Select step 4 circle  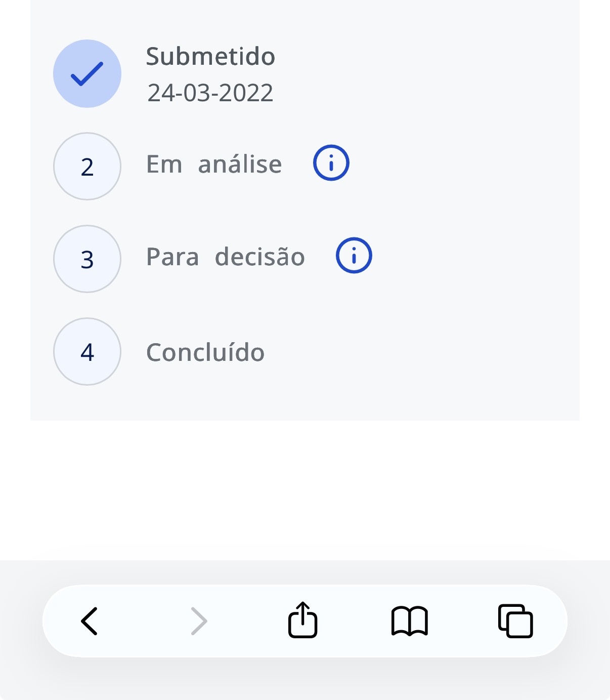pos(87,351)
